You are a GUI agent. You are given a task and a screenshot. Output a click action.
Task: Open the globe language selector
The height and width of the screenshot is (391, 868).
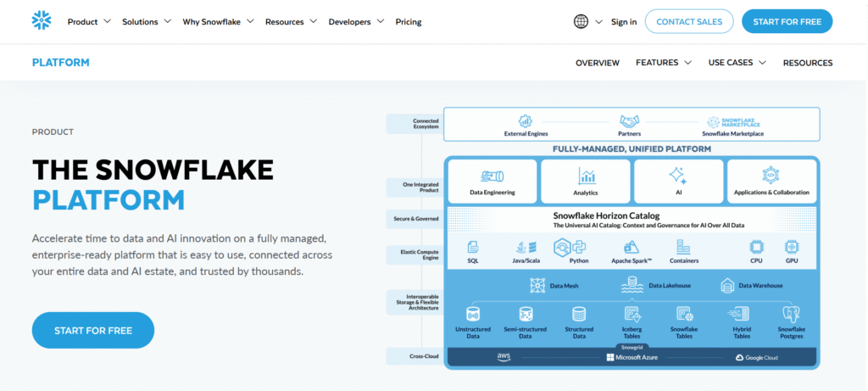click(581, 21)
